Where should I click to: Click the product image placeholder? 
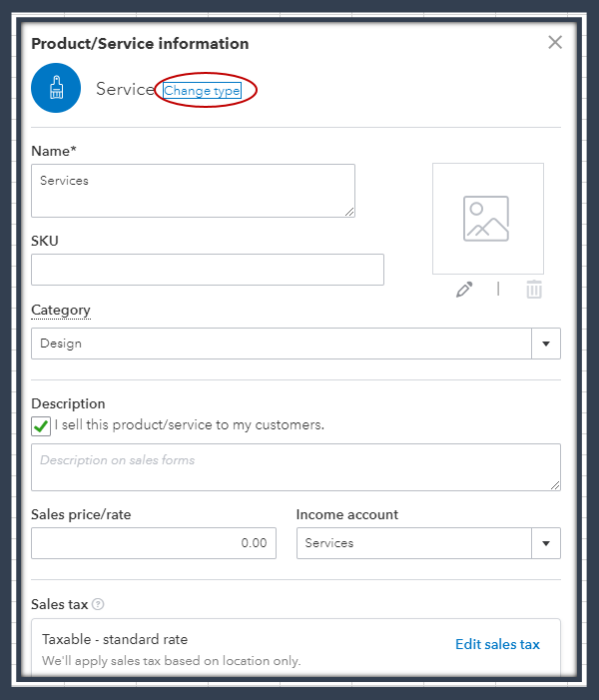487,219
